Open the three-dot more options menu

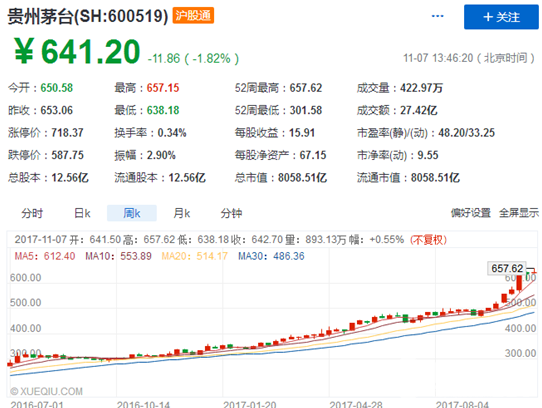coord(438,16)
